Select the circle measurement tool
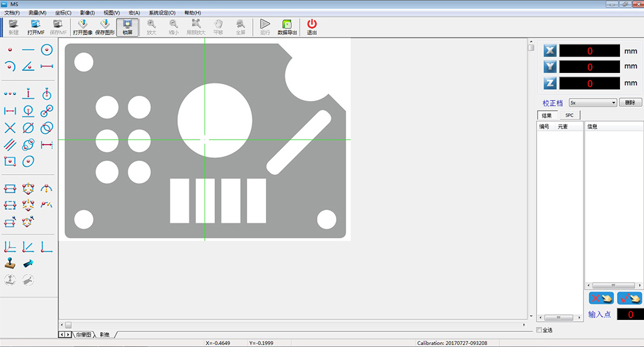Screen dimensions: 644x347 point(47,50)
